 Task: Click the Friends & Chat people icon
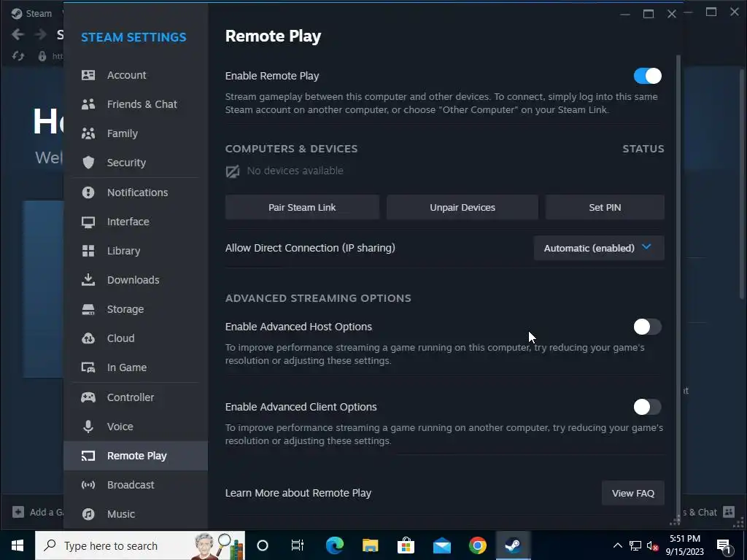88,104
